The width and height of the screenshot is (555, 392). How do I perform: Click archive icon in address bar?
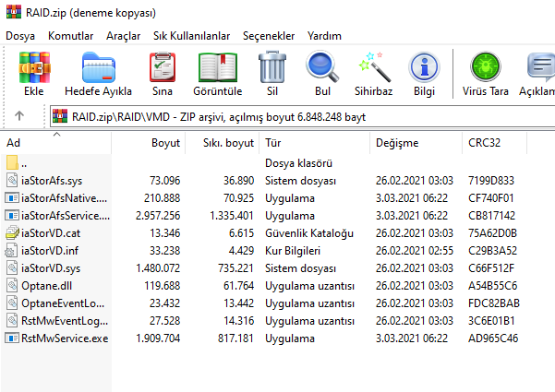(60, 116)
